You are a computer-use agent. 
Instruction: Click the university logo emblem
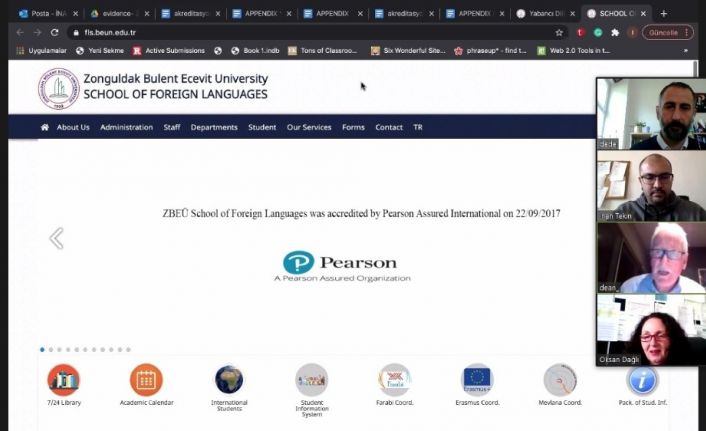click(59, 89)
